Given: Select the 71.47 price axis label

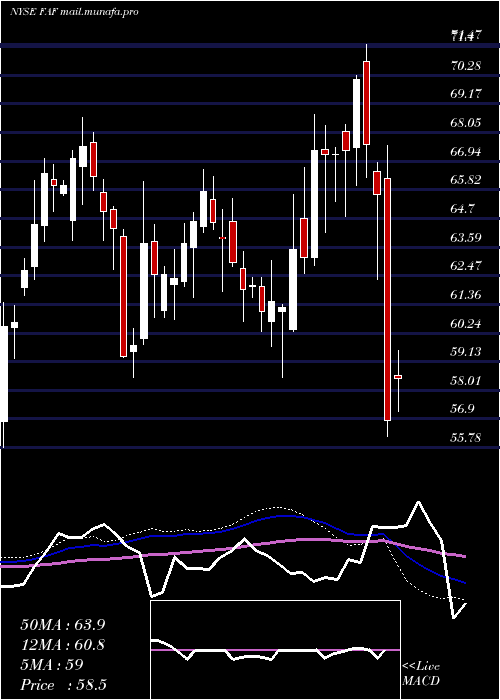Looking at the screenshot, I should 466,36.
